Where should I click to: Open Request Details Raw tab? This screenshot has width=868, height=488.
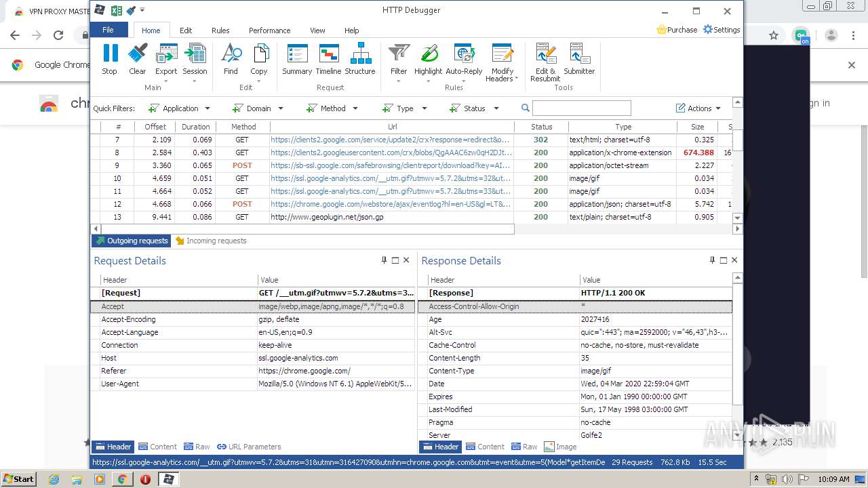point(197,447)
